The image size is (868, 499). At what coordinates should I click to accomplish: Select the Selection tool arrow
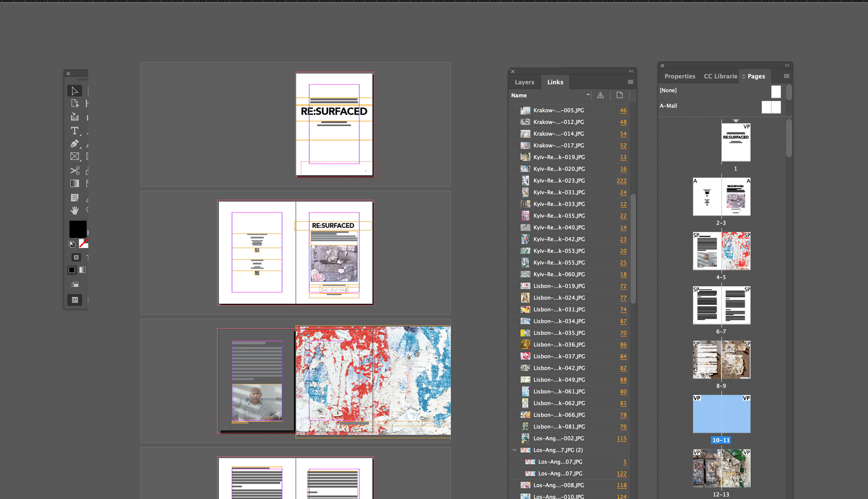pos(75,91)
